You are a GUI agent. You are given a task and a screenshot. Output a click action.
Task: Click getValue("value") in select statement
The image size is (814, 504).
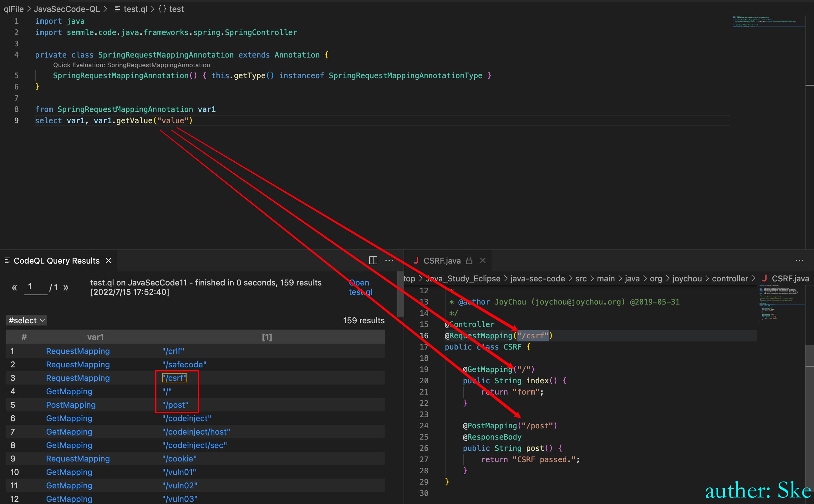[x=155, y=120]
